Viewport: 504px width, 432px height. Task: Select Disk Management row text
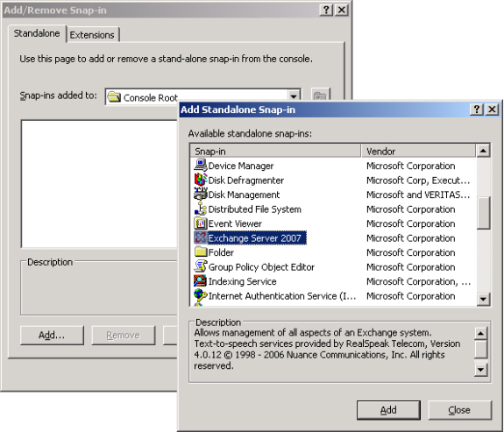[x=244, y=195]
